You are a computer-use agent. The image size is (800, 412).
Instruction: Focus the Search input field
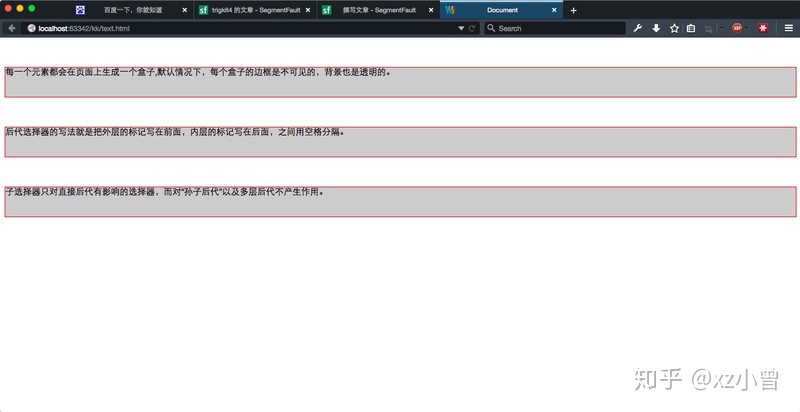coord(555,29)
